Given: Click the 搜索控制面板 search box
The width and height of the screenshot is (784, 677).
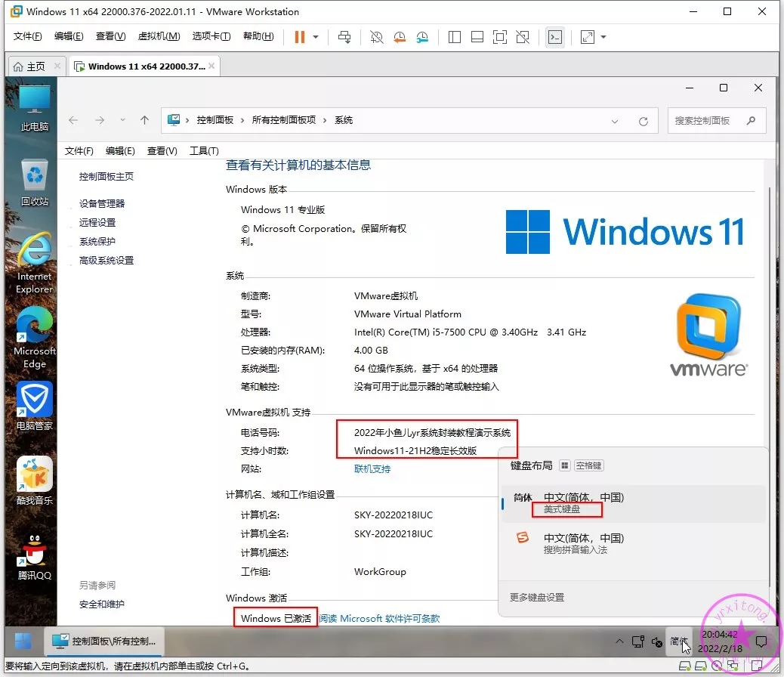Looking at the screenshot, I should (706, 121).
